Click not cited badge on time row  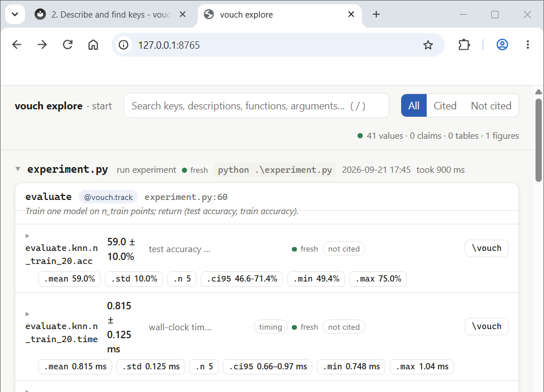click(x=344, y=327)
